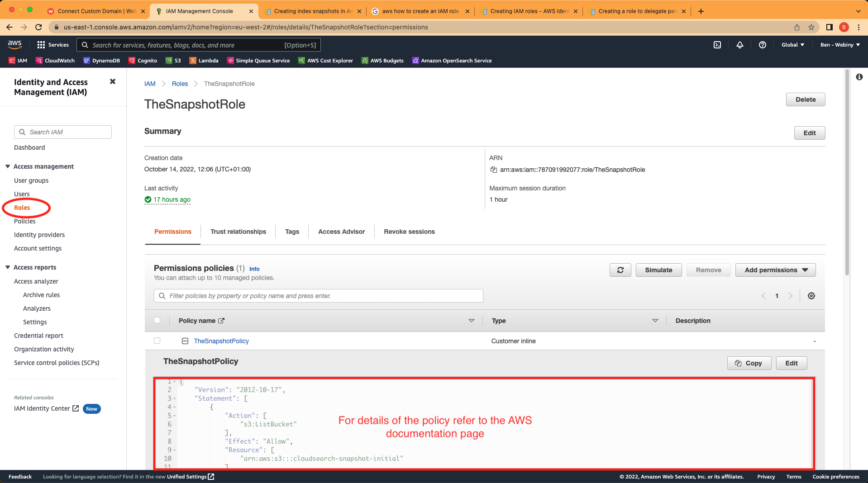Open the TheSnapshotPolicy link
The height and width of the screenshot is (483, 868).
[x=221, y=341]
